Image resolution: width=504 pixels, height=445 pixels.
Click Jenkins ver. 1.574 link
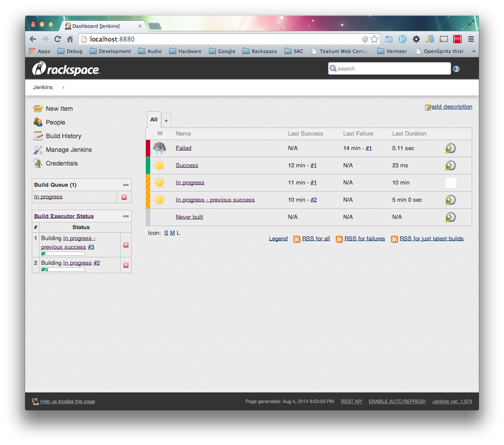pos(452,401)
